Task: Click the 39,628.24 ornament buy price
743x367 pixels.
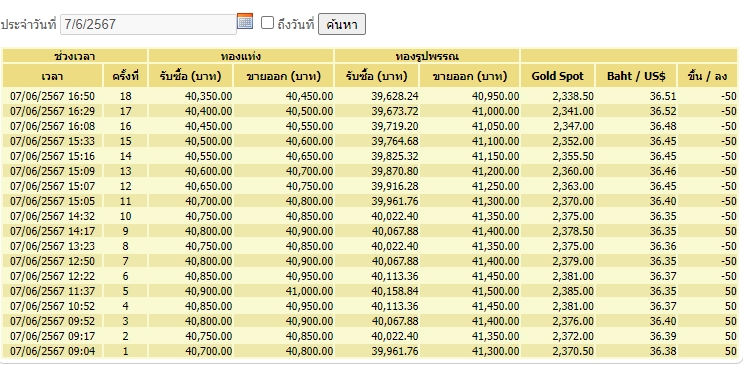Action: tap(395, 97)
